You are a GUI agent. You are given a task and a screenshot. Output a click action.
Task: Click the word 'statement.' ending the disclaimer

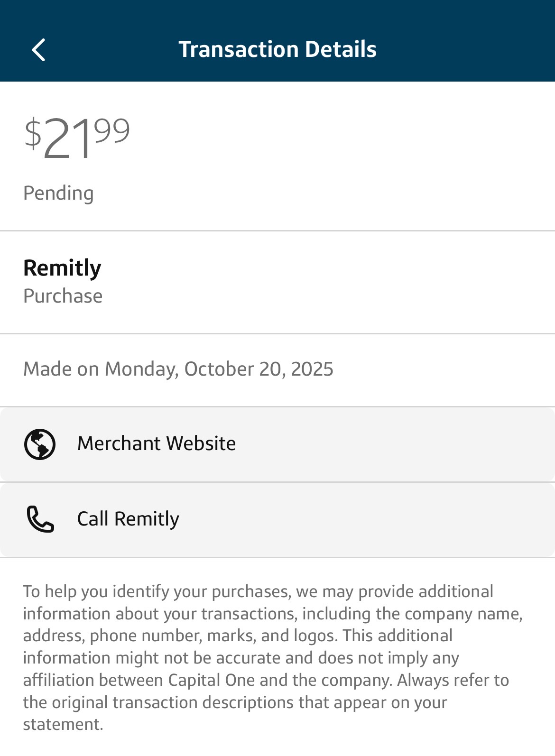(63, 724)
